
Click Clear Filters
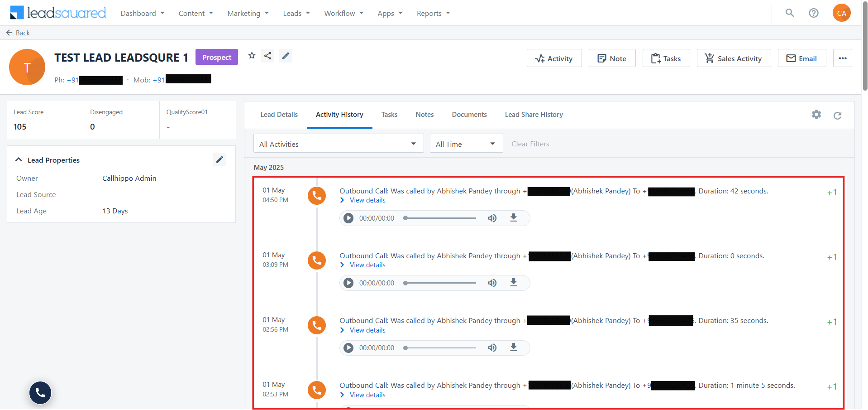530,144
